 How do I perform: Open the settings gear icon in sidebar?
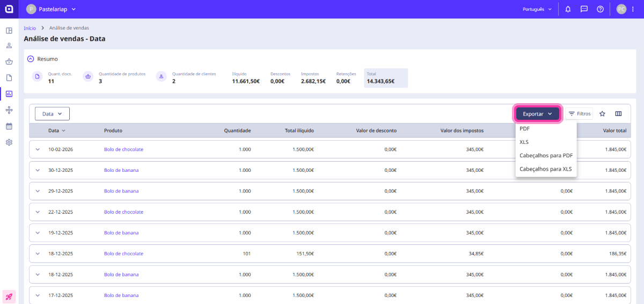click(x=9, y=142)
